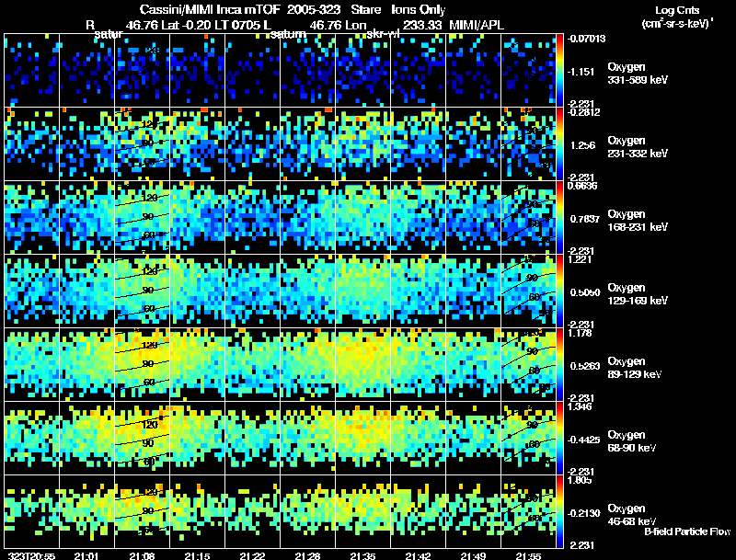Select the 231-332 keV image panel above 21:28
The width and height of the screenshot is (736, 560).
coord(307,144)
